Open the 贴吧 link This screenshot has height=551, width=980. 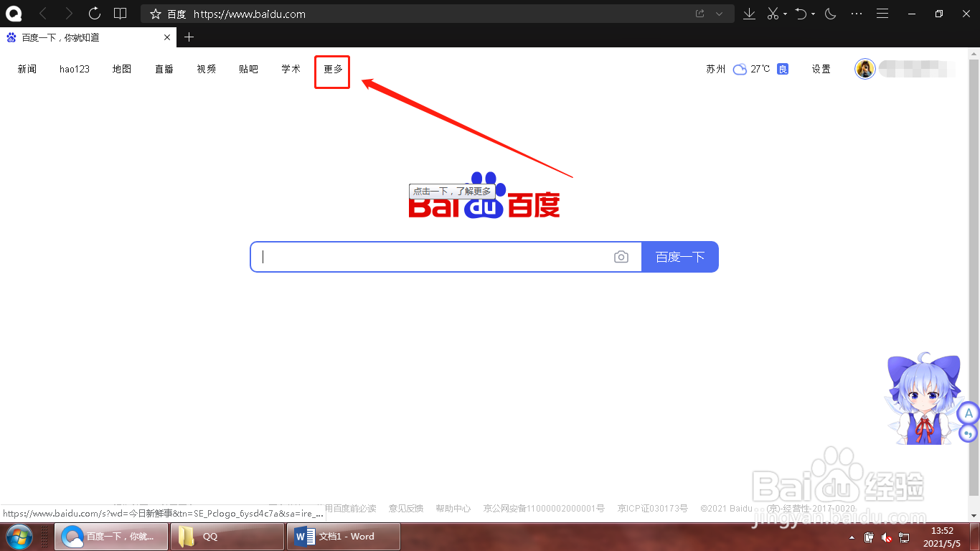click(x=249, y=69)
